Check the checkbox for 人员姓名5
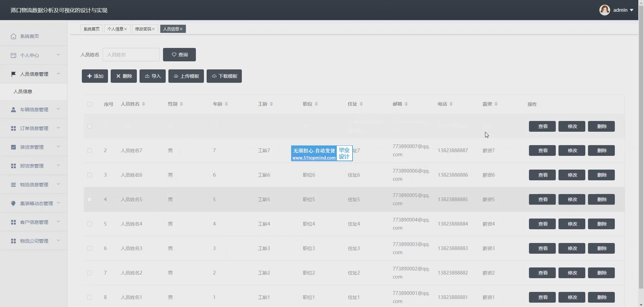 pyautogui.click(x=90, y=199)
